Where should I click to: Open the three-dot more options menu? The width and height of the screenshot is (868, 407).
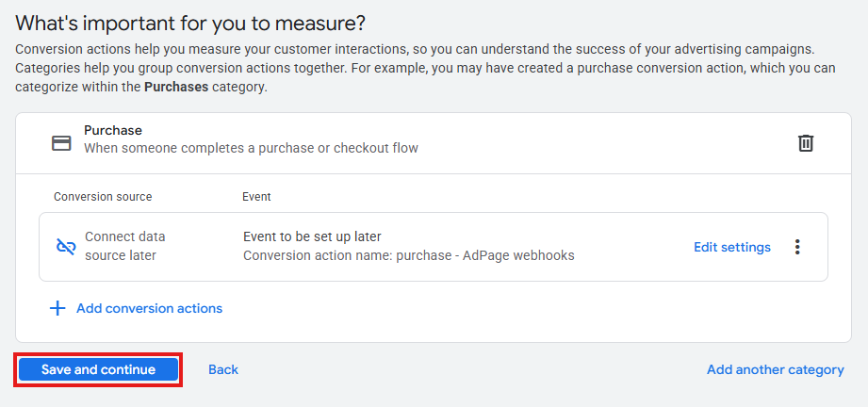(797, 247)
